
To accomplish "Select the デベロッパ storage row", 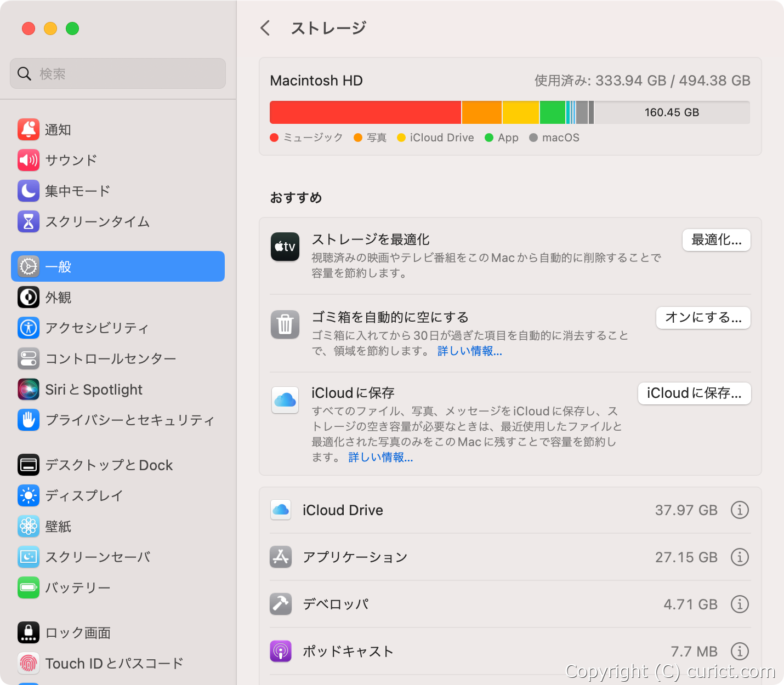I will pos(510,604).
